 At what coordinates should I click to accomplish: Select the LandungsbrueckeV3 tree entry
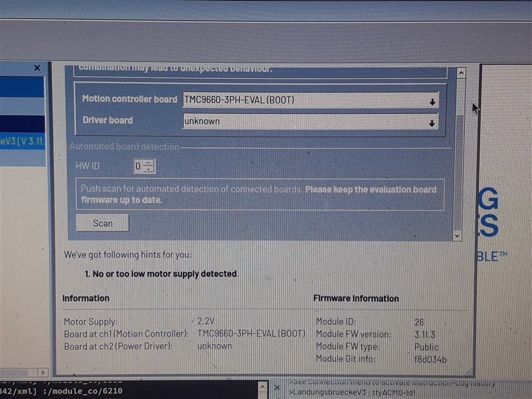22,141
